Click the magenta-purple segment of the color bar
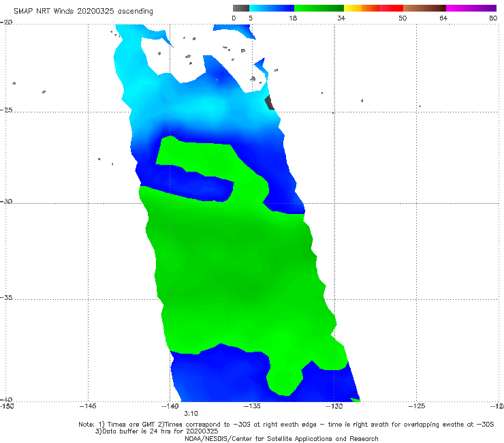This screenshot has height=443, width=504. (x=471, y=8)
